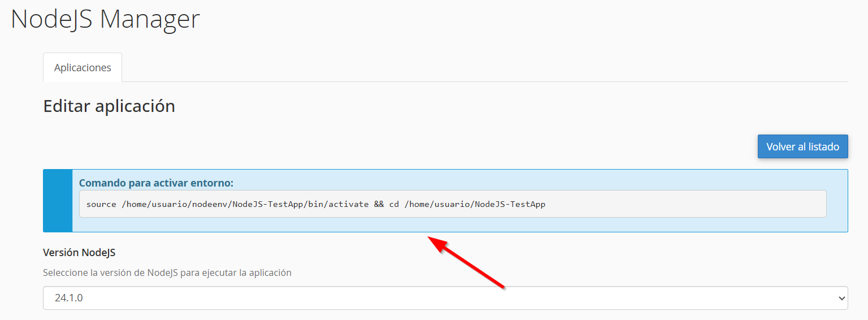Open the NodeJS version dropdown showing 24.1.0
868x320 pixels.
click(445, 298)
